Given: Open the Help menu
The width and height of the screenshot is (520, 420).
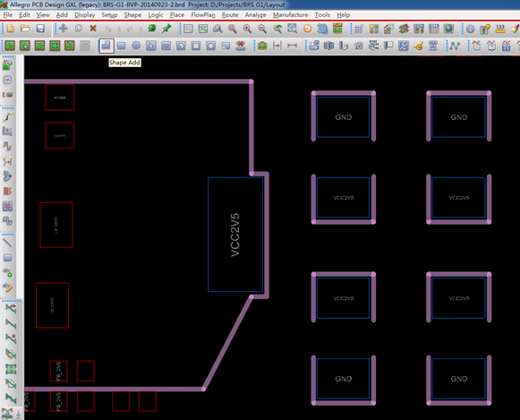Looking at the screenshot, I should [x=344, y=15].
